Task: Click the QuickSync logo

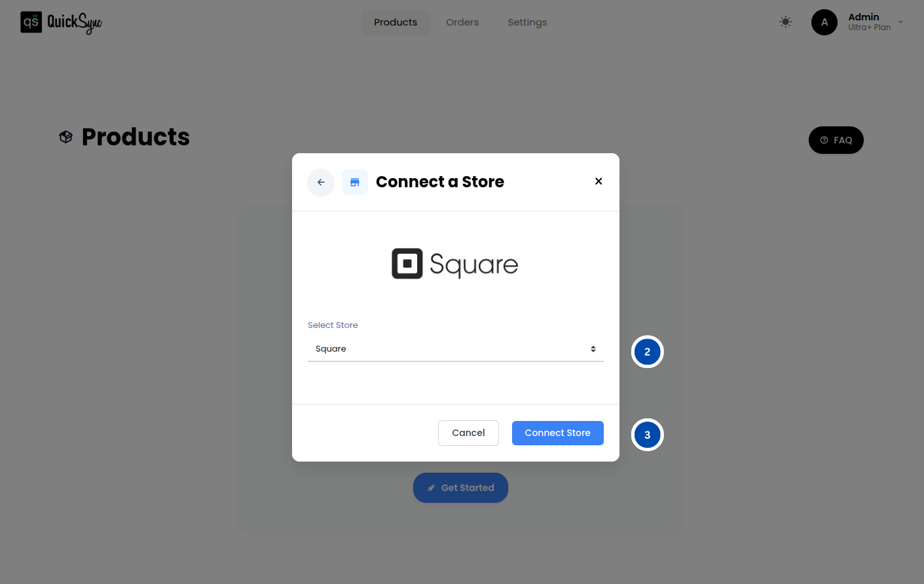Action: 60,22
